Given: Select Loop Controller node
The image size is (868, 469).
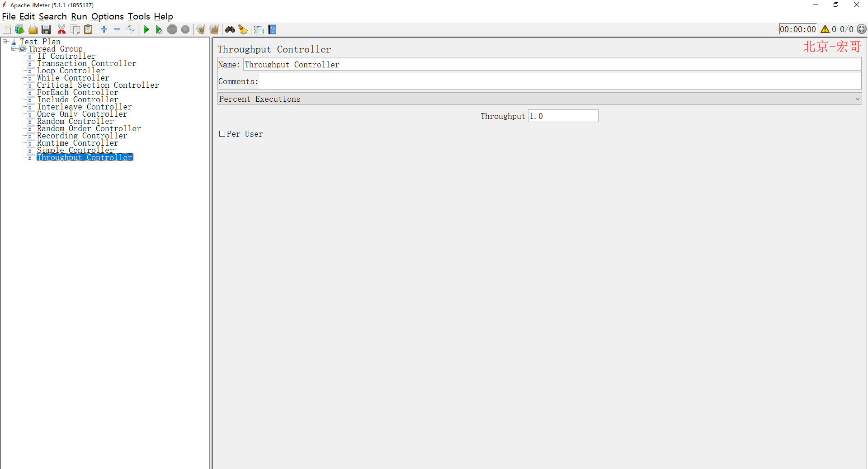Looking at the screenshot, I should coord(71,71).
